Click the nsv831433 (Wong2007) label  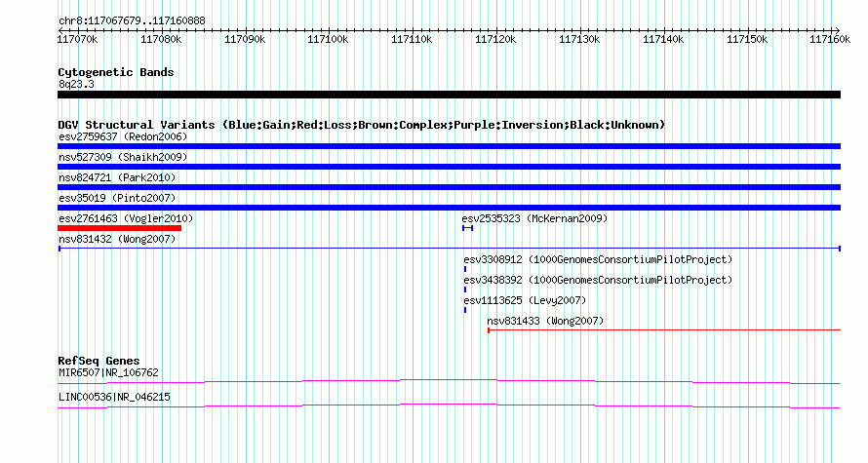545,321
